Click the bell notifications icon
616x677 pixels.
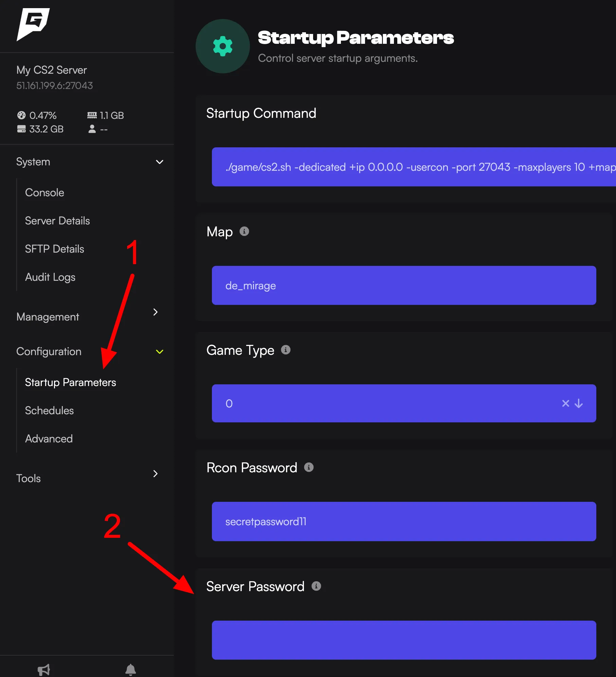(x=131, y=669)
